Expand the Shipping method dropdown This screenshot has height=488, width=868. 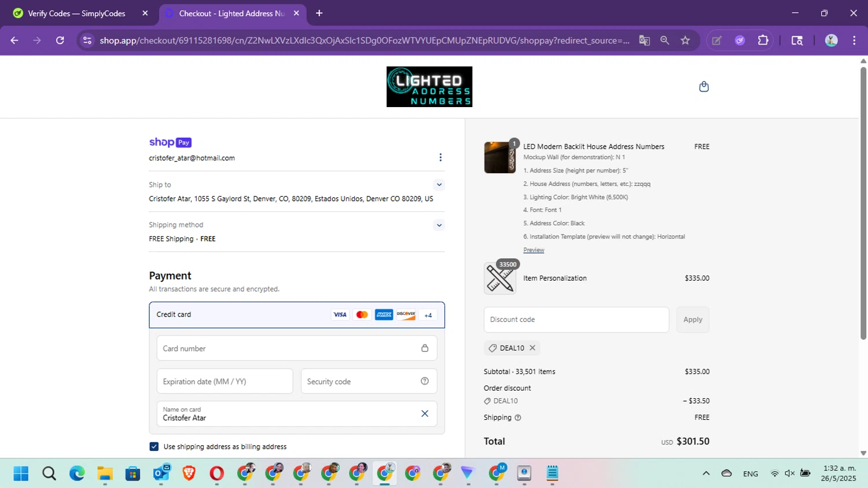(439, 225)
